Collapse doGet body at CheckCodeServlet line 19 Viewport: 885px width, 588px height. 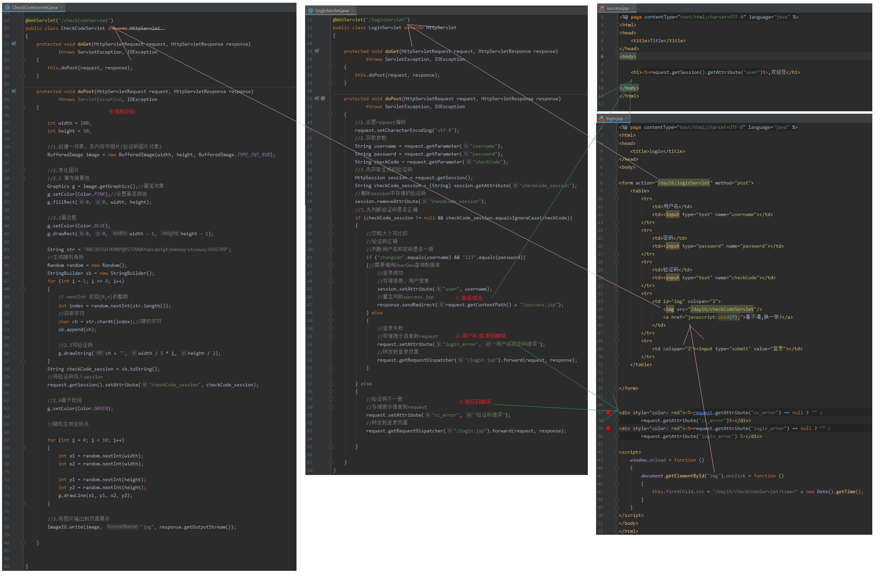[x=23, y=60]
